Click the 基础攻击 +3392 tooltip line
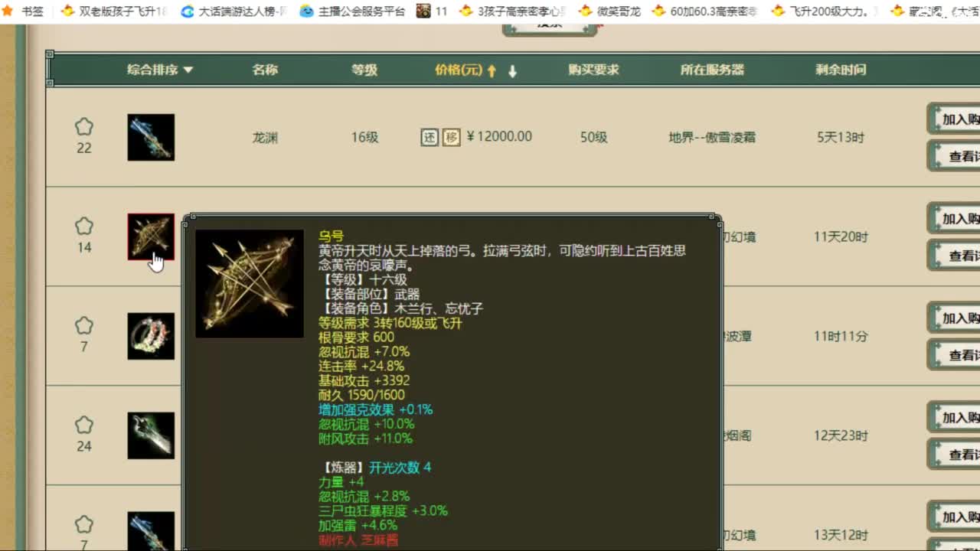 click(x=364, y=380)
